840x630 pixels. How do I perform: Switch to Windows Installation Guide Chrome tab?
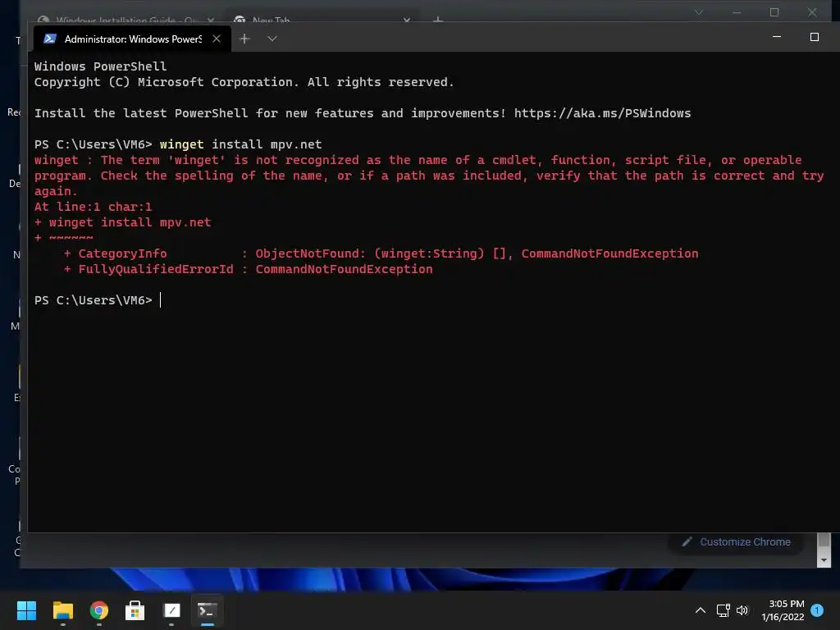[127, 20]
